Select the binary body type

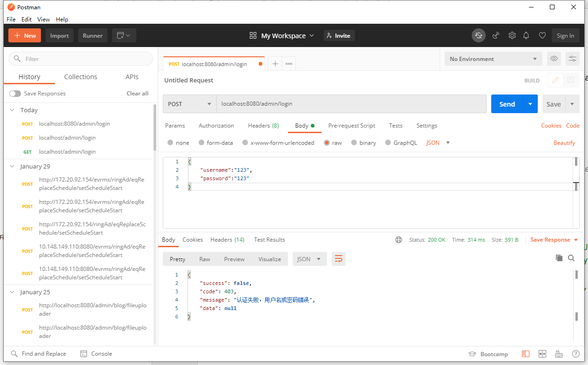[x=354, y=143]
